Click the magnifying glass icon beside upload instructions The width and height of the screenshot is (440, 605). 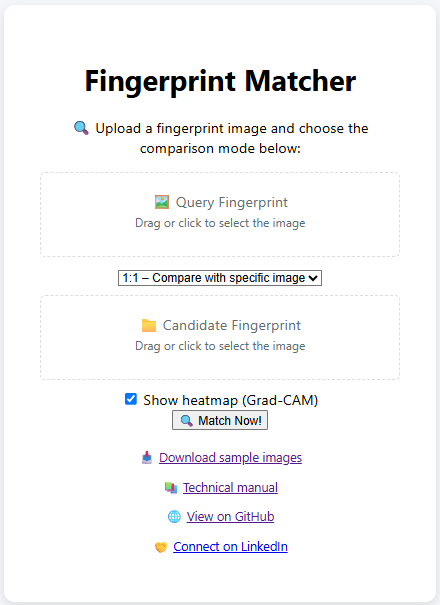81,128
